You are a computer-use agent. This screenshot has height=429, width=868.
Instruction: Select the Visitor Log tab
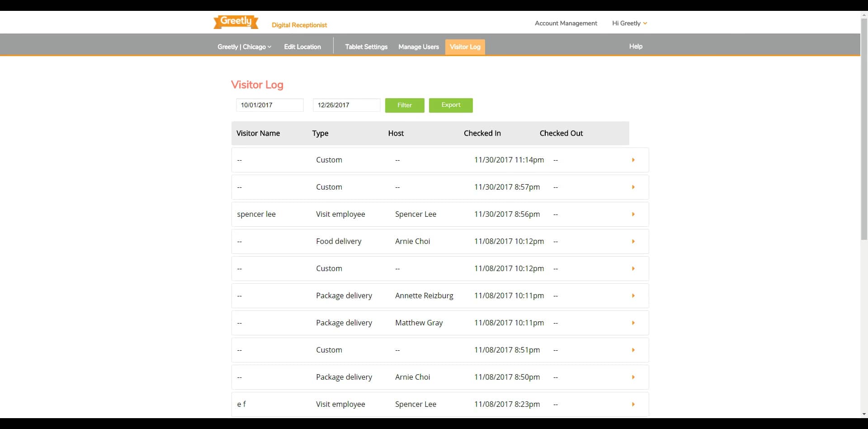tap(465, 47)
